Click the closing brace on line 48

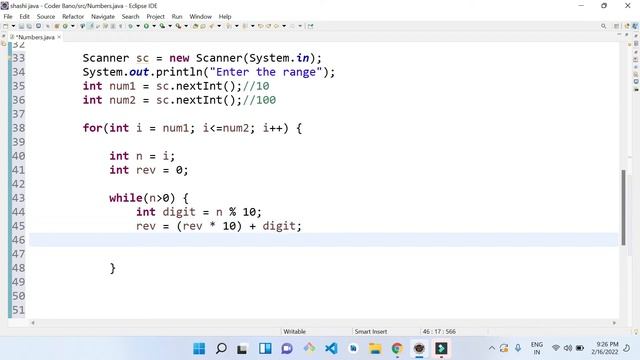pyautogui.click(x=113, y=268)
